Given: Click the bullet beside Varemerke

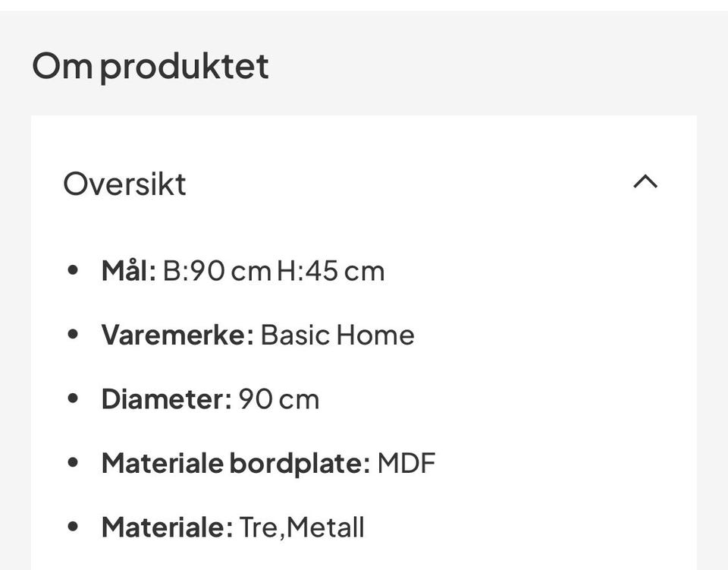Looking at the screenshot, I should pos(73,334).
